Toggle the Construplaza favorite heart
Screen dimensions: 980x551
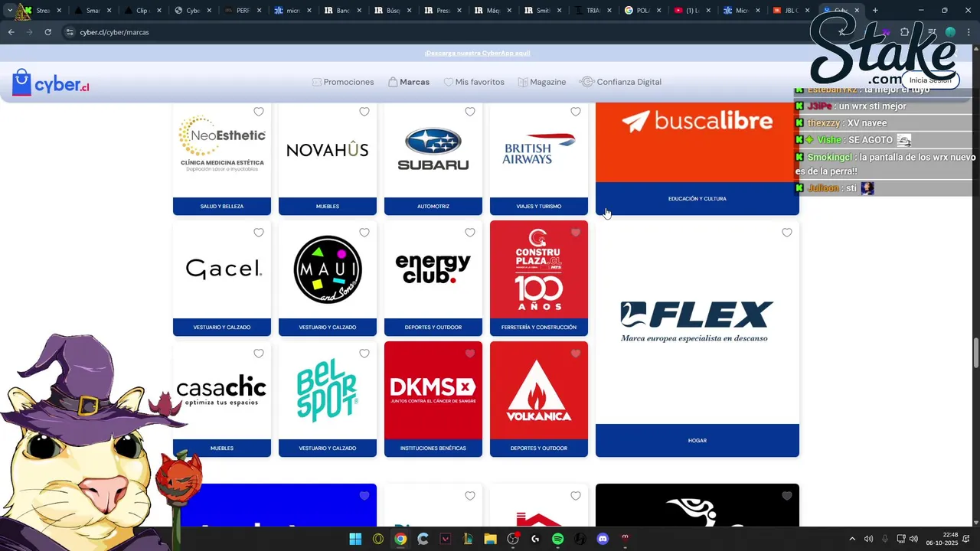point(576,233)
